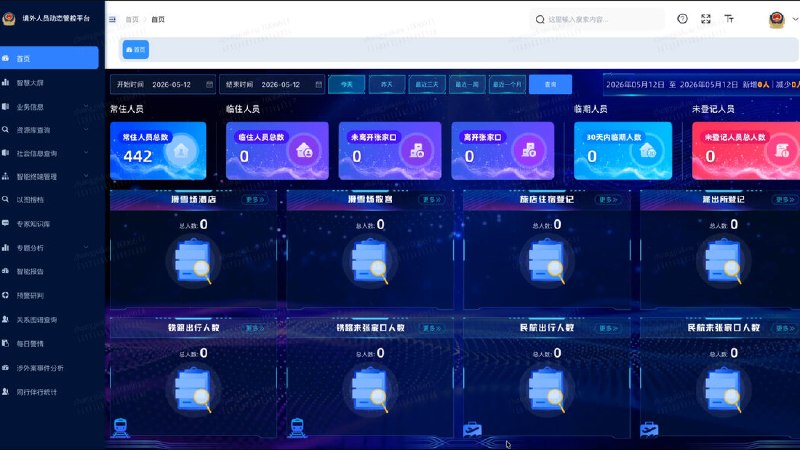800x450 pixels.
Task: Click the user avatar badge at top right
Action: [x=777, y=19]
